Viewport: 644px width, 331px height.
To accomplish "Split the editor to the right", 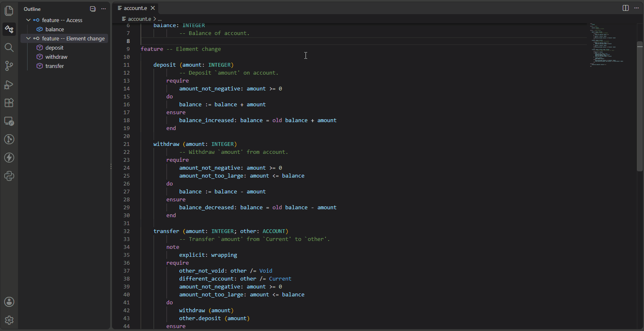I will point(626,8).
